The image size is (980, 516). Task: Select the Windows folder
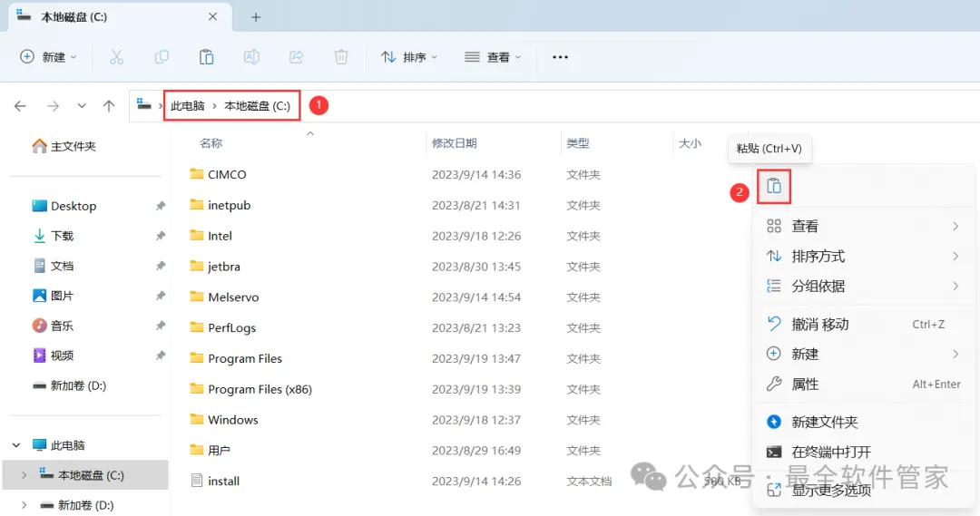tap(224, 420)
